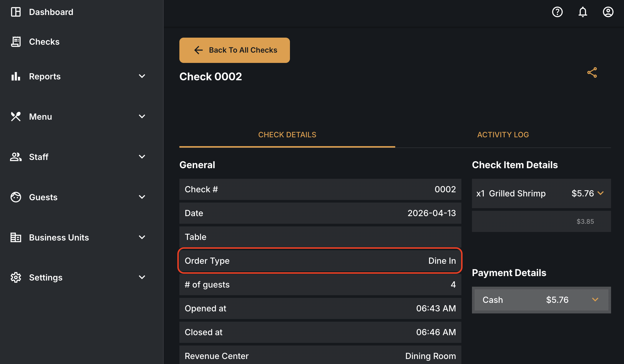Screen dimensions: 624x364
Task: Click the Menu utensils icon
Action: tap(16, 117)
